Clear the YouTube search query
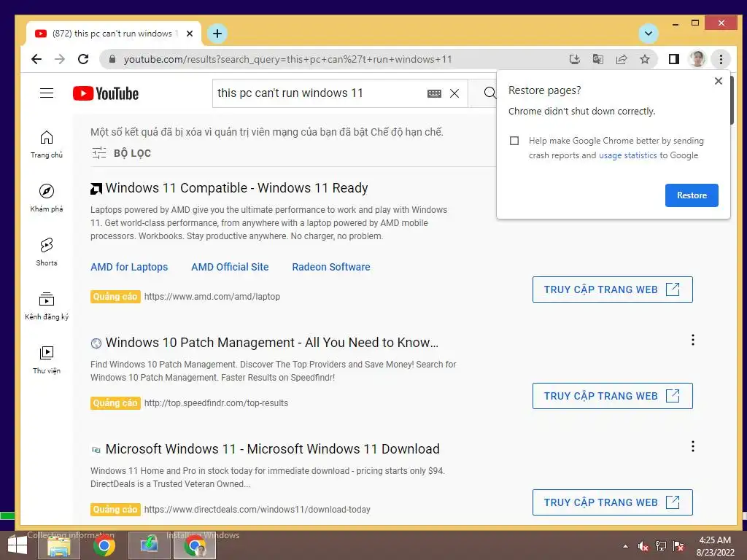Image resolution: width=747 pixels, height=560 pixels. (x=454, y=93)
